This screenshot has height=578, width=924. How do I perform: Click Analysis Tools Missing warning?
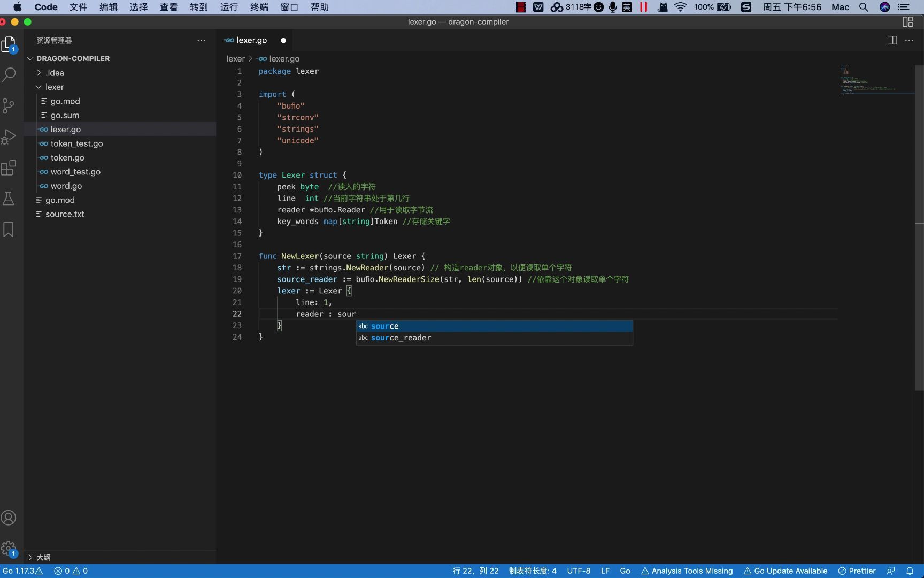(687, 571)
